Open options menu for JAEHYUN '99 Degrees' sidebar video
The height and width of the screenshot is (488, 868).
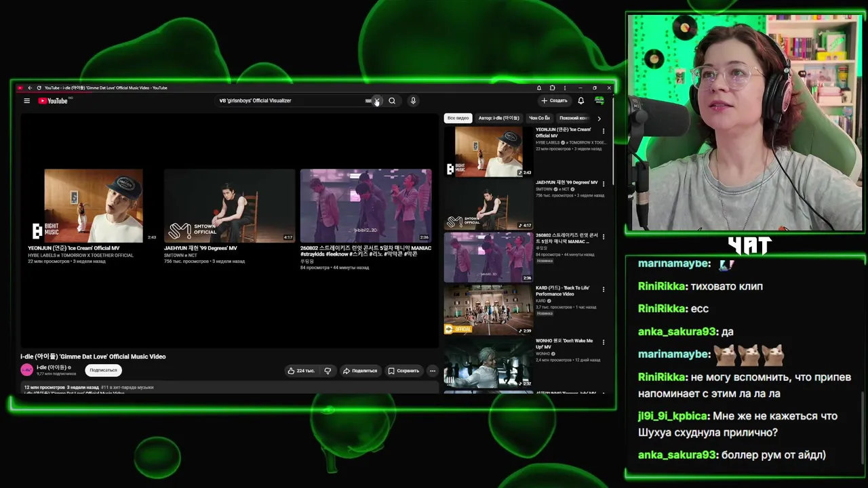click(x=604, y=184)
